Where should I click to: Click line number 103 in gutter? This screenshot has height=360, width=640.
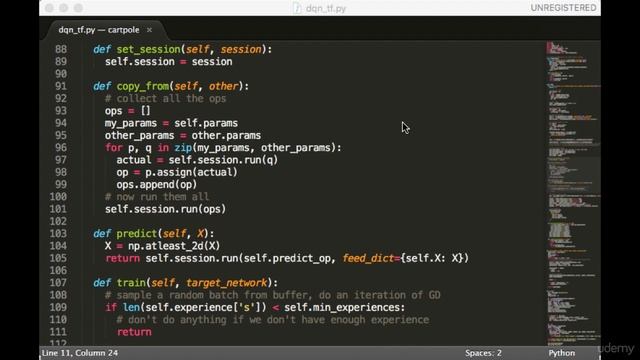pyautogui.click(x=58, y=233)
